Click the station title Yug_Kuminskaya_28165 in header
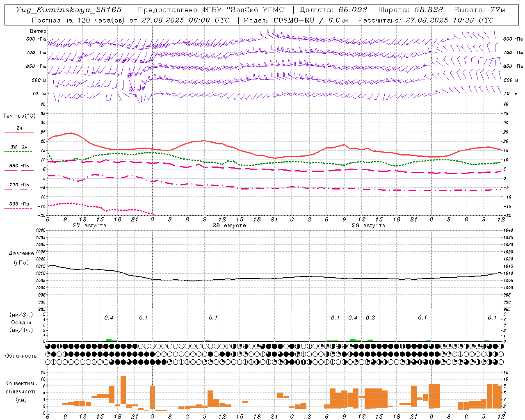 pos(68,10)
